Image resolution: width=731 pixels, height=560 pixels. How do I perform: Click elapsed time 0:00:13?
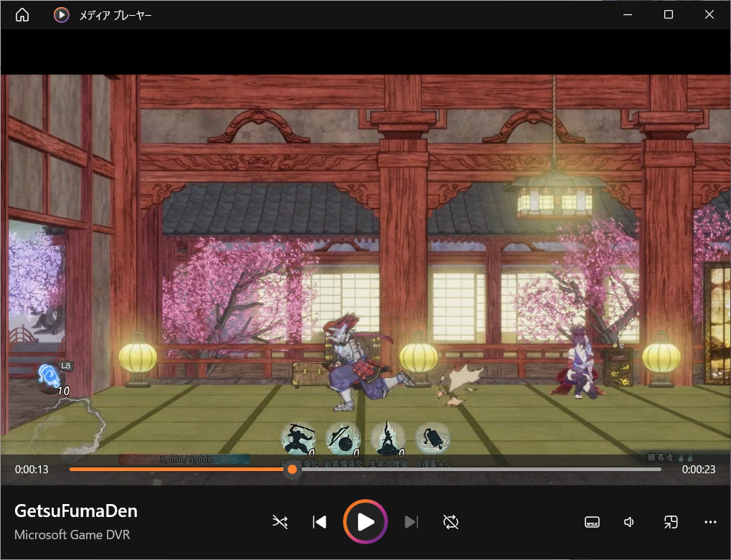tap(32, 470)
